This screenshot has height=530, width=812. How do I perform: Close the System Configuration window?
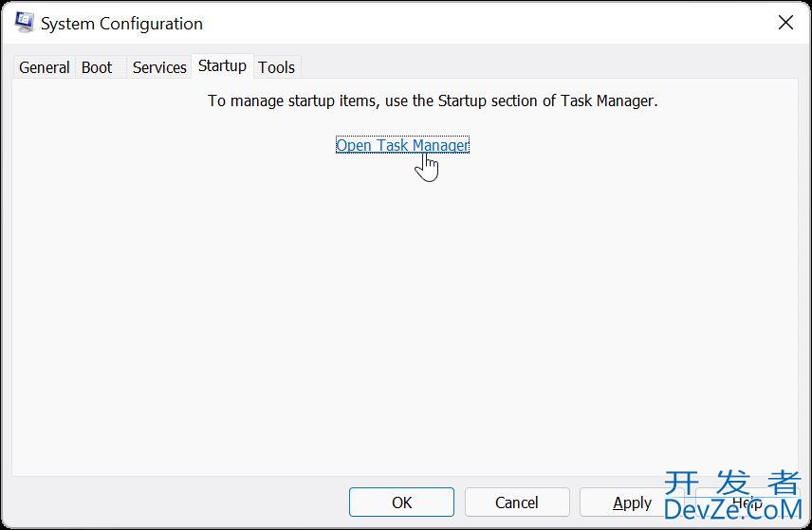coord(785,22)
